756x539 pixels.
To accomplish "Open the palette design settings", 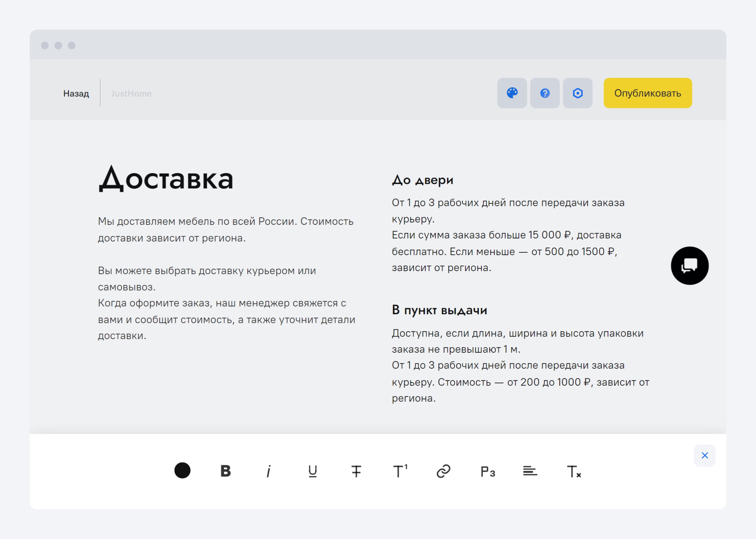I will point(512,93).
